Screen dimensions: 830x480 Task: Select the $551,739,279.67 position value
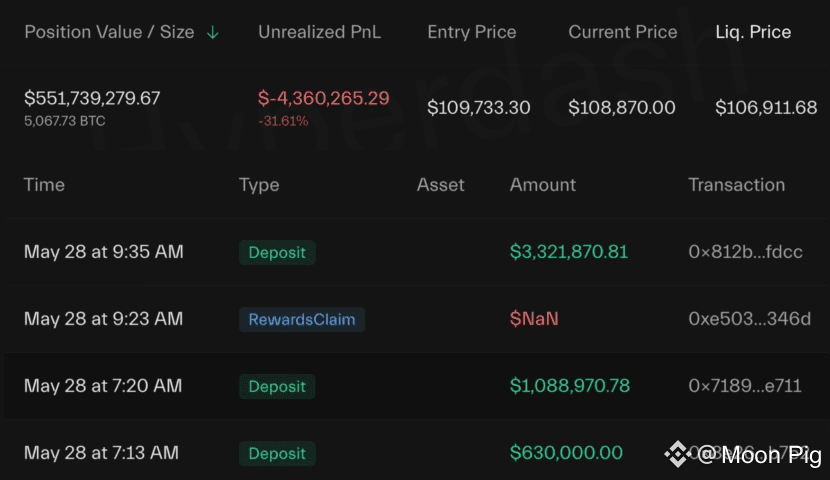(92, 98)
